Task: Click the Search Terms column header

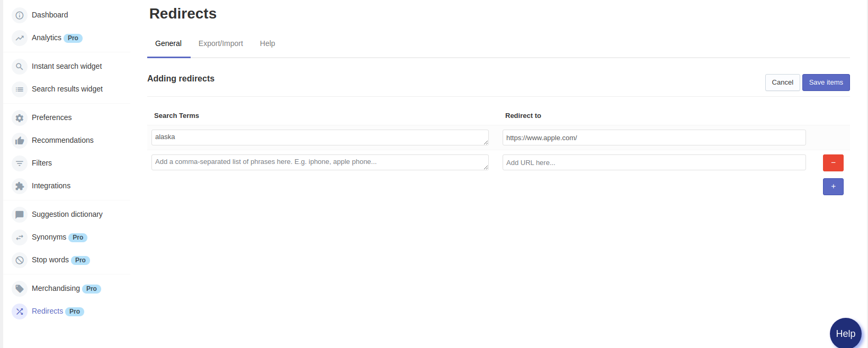Action: pos(176,115)
